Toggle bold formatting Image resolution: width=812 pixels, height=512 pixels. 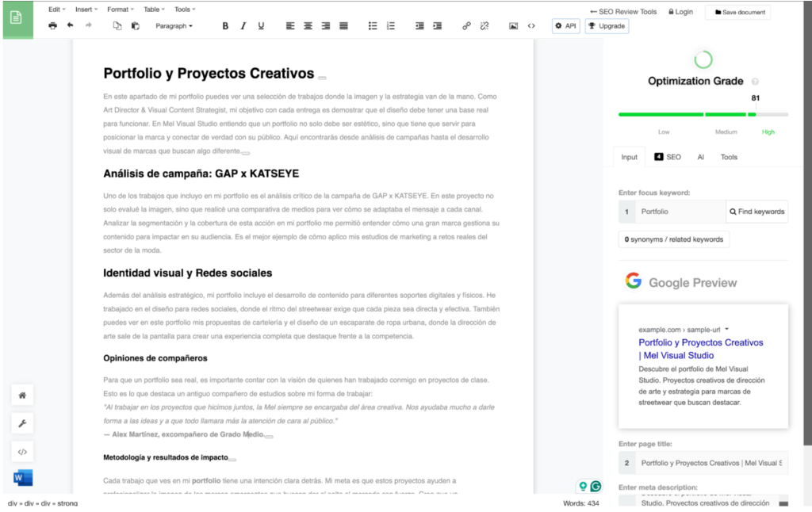coord(225,26)
